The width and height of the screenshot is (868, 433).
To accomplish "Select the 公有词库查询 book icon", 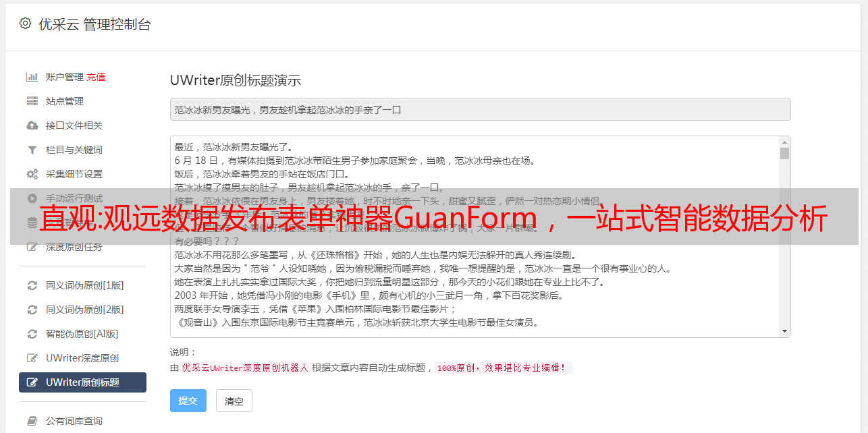I will tap(32, 421).
